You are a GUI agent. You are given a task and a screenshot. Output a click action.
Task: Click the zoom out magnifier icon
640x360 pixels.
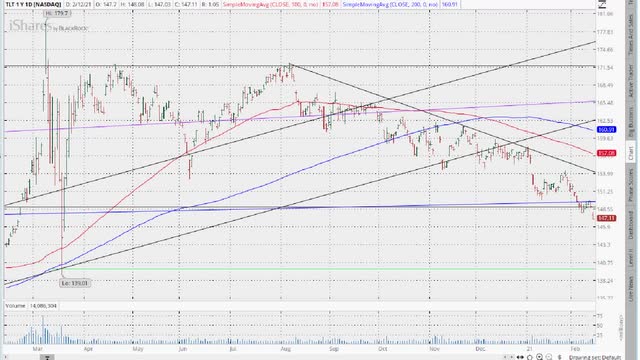click(549, 357)
